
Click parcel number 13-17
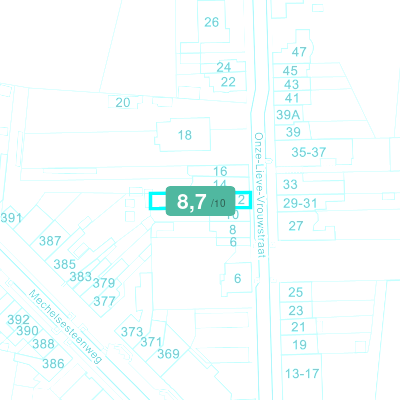tap(302, 374)
